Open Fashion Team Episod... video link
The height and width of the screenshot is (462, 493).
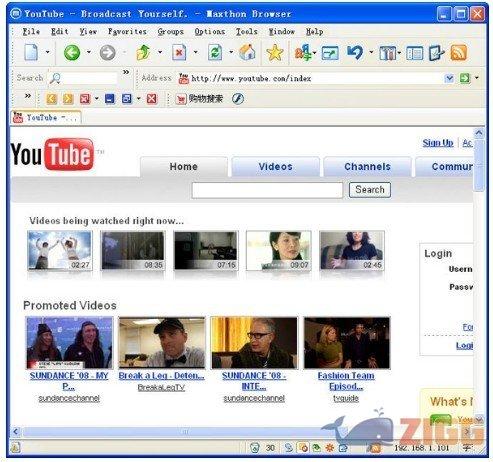pos(346,381)
